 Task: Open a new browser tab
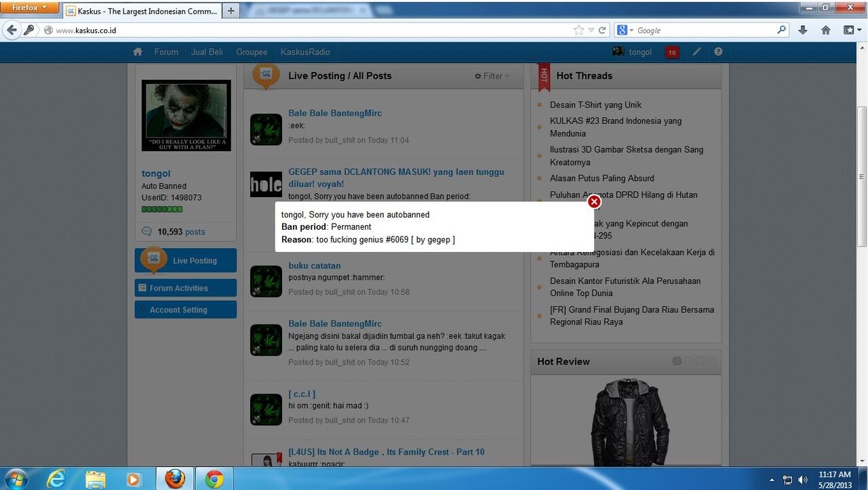(231, 11)
